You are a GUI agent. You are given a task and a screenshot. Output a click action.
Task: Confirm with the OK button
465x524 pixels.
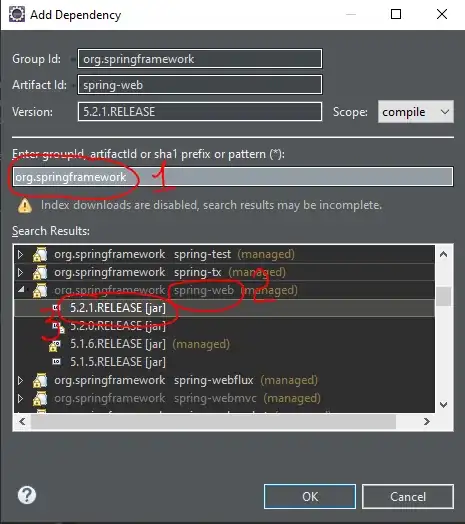(x=310, y=497)
